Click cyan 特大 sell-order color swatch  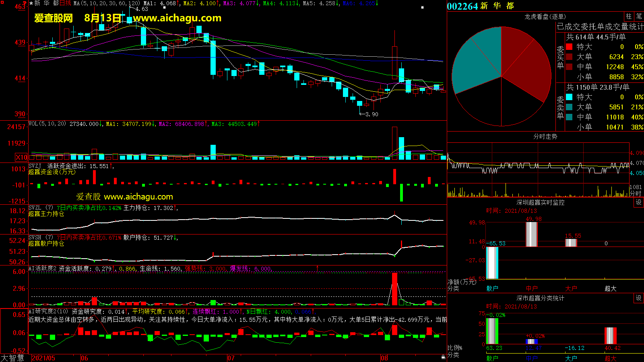pos(569,97)
